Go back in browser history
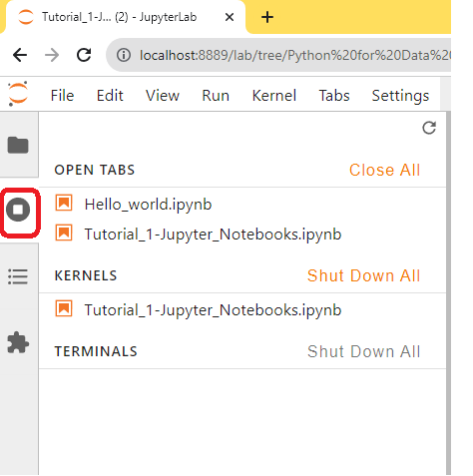Screen dimensions: 473x476 click(20, 55)
